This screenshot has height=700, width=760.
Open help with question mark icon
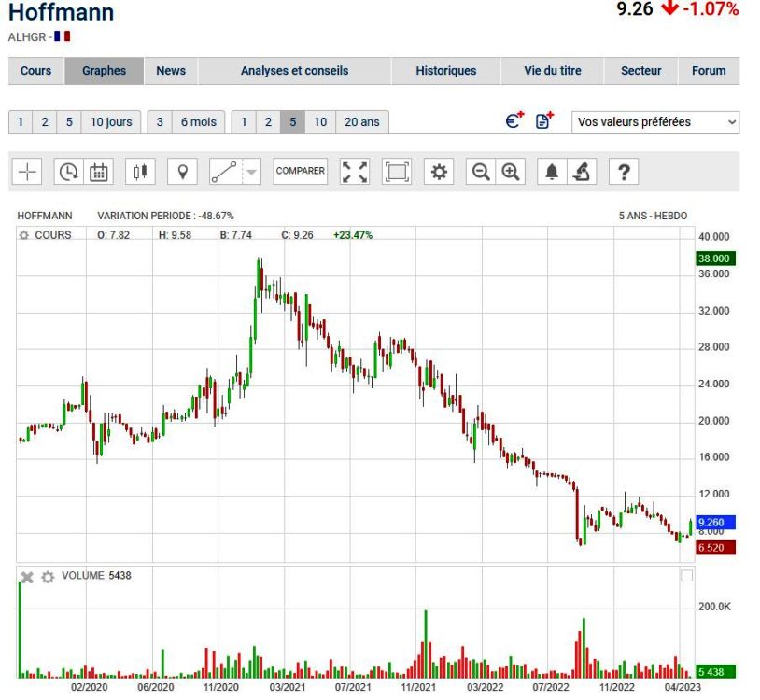[x=624, y=172]
